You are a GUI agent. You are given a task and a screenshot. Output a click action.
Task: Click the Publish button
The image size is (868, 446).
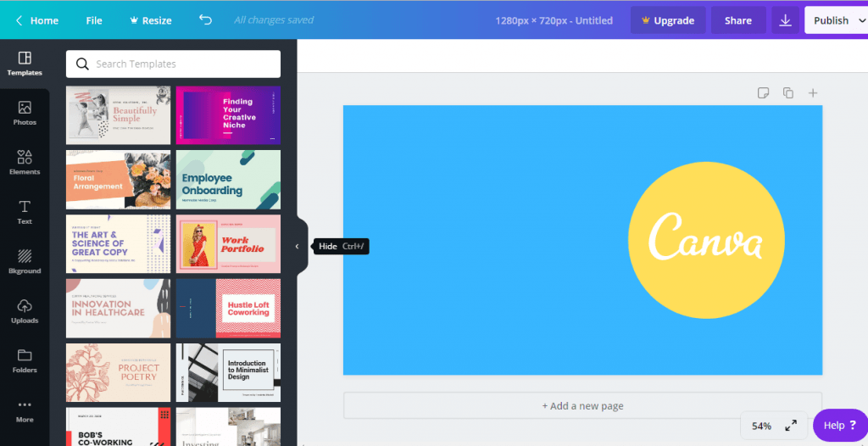831,20
